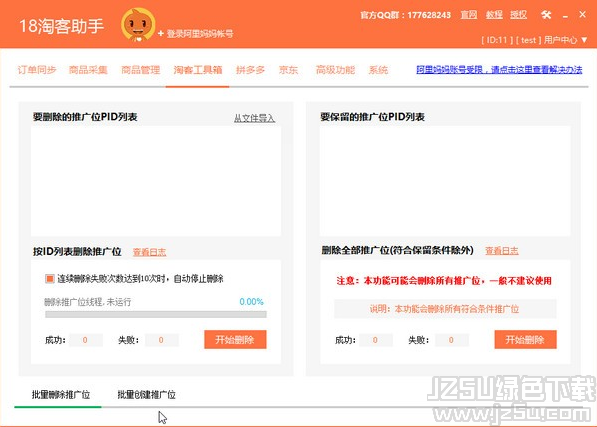Open the 官网 link
This screenshot has height=427, width=597.
coord(469,15)
